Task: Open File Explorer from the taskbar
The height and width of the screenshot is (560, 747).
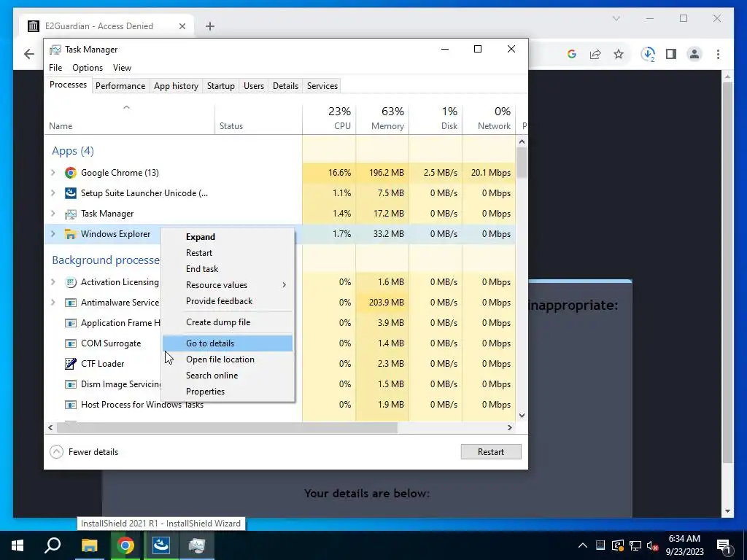Action: [x=89, y=545]
